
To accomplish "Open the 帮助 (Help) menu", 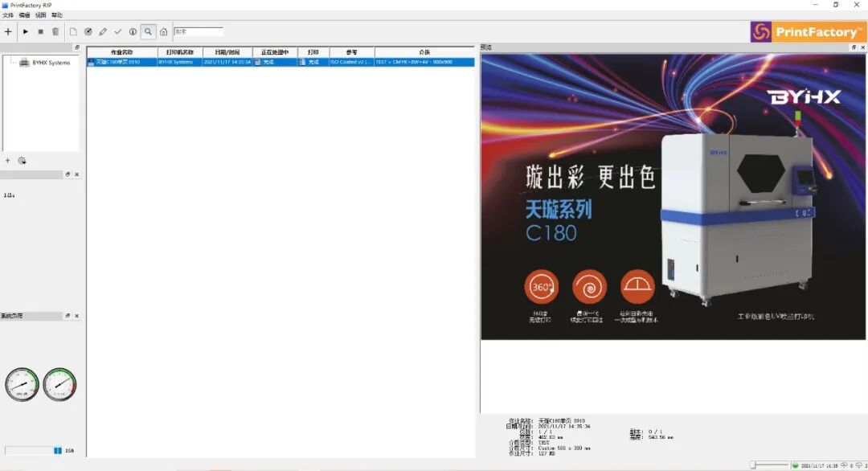I will (56, 15).
